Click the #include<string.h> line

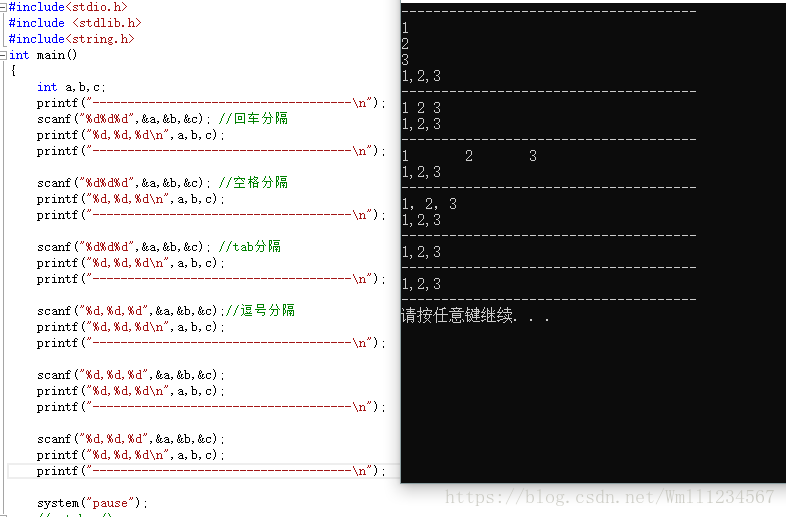[x=71, y=39]
